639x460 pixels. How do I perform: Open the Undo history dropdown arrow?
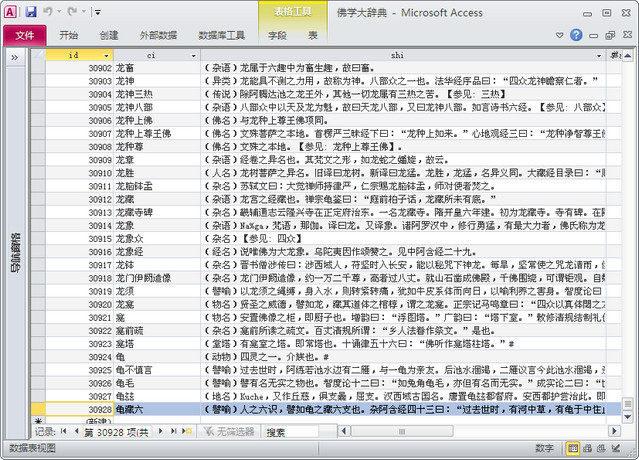tap(59, 12)
